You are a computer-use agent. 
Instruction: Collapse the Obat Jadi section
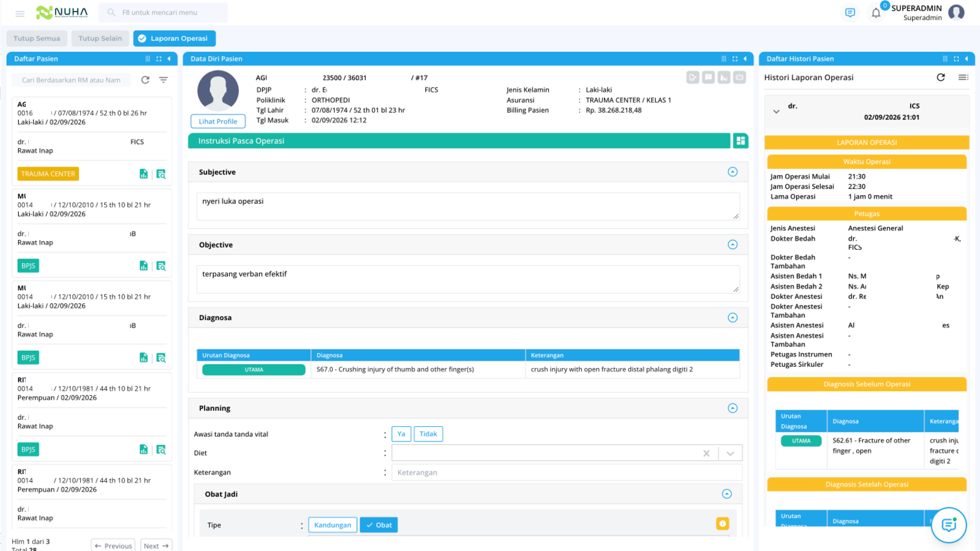tap(726, 493)
